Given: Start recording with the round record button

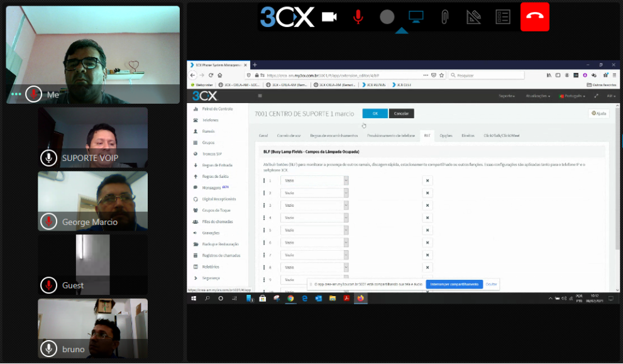Looking at the screenshot, I should [x=387, y=17].
